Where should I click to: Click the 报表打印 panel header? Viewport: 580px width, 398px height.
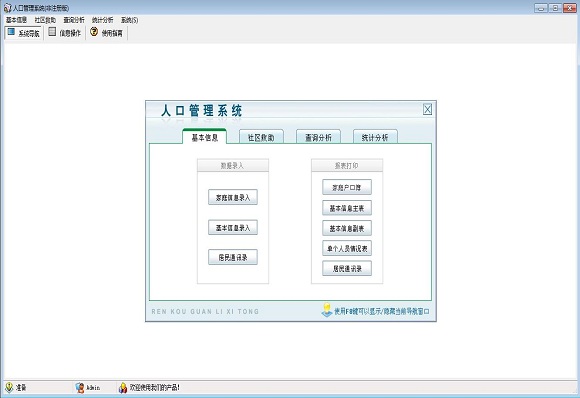pyautogui.click(x=347, y=165)
